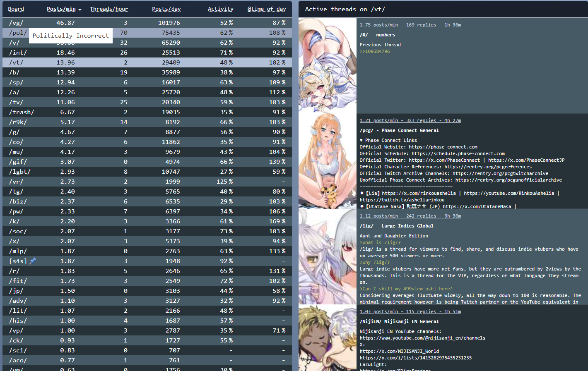Open the /lit/ board row
This screenshot has width=588, height=371.
pos(147,311)
